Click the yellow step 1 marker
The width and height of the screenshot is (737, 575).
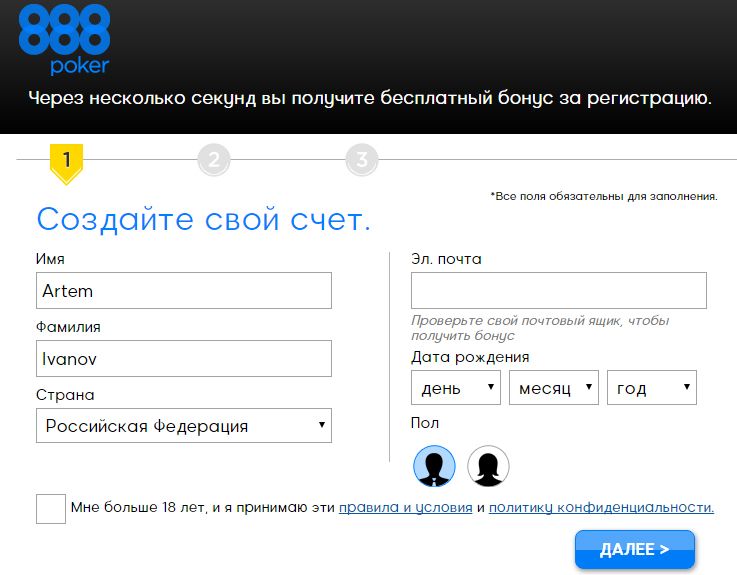[x=66, y=160]
